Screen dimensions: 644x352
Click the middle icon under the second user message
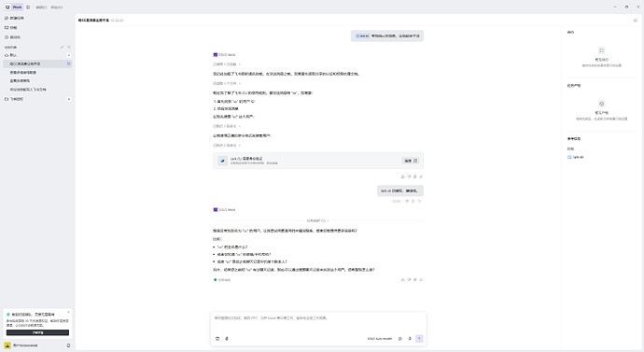click(x=413, y=202)
